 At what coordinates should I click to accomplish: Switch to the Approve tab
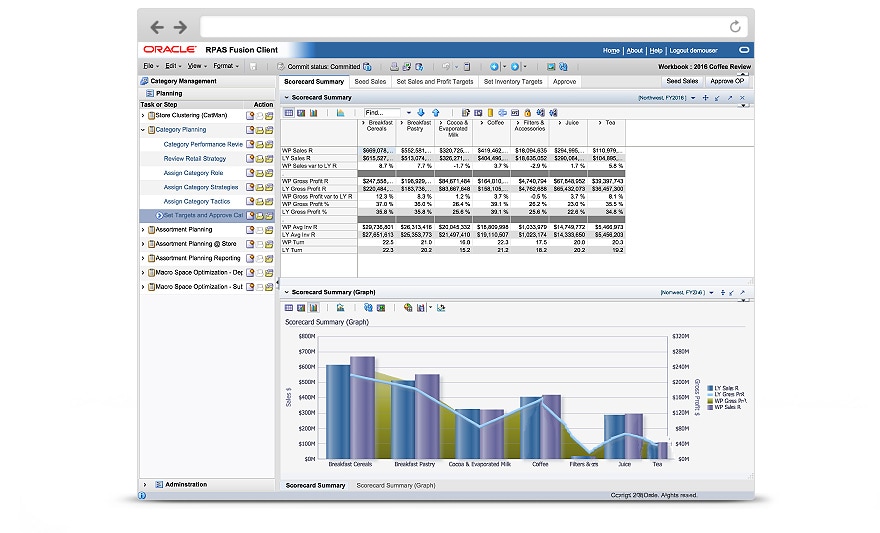(565, 82)
